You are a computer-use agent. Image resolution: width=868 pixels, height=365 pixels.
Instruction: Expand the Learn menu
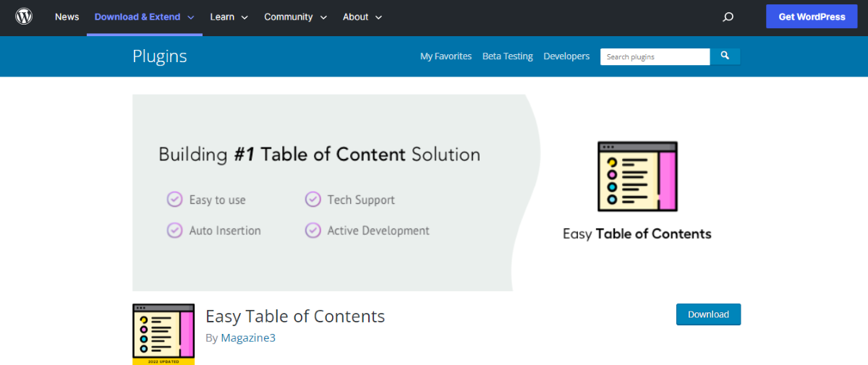(x=229, y=17)
